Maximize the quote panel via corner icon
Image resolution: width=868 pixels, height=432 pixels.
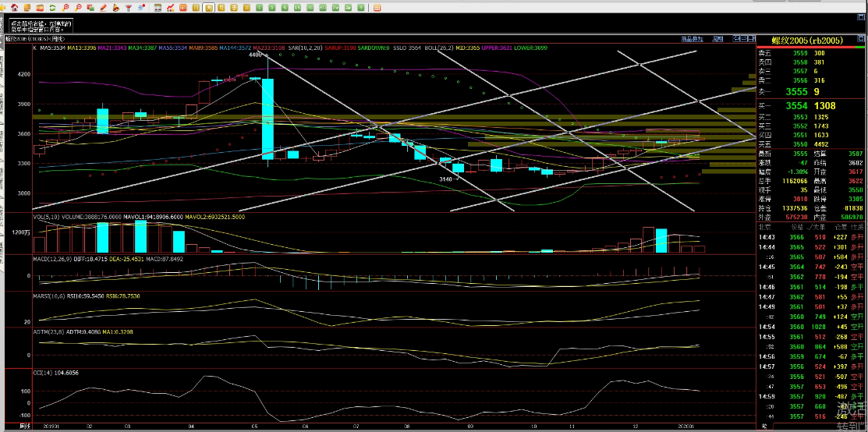[x=861, y=39]
